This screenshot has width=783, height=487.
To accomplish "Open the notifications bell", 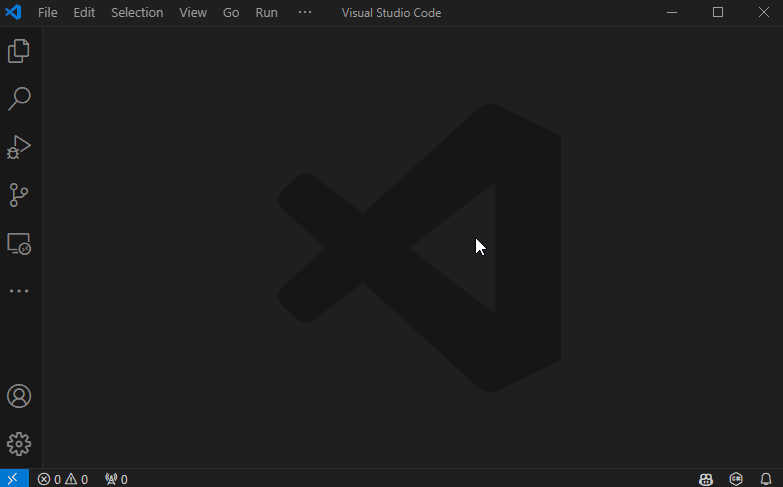I will coord(766,480).
